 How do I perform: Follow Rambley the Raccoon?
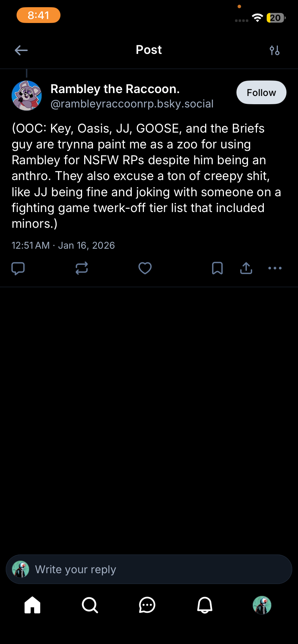click(261, 93)
